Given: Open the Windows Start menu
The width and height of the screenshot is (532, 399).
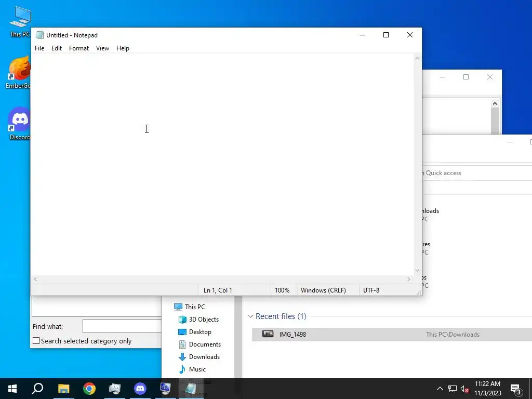Looking at the screenshot, I should pyautogui.click(x=12, y=389).
